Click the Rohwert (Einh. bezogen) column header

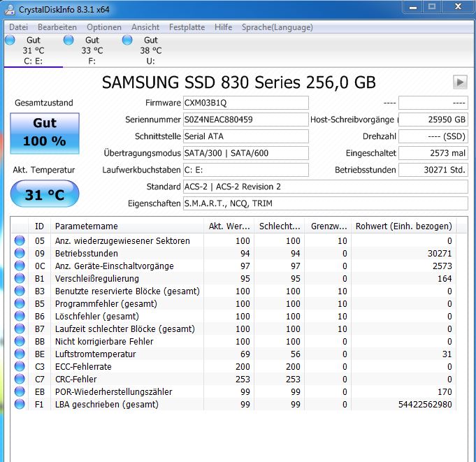click(x=404, y=226)
